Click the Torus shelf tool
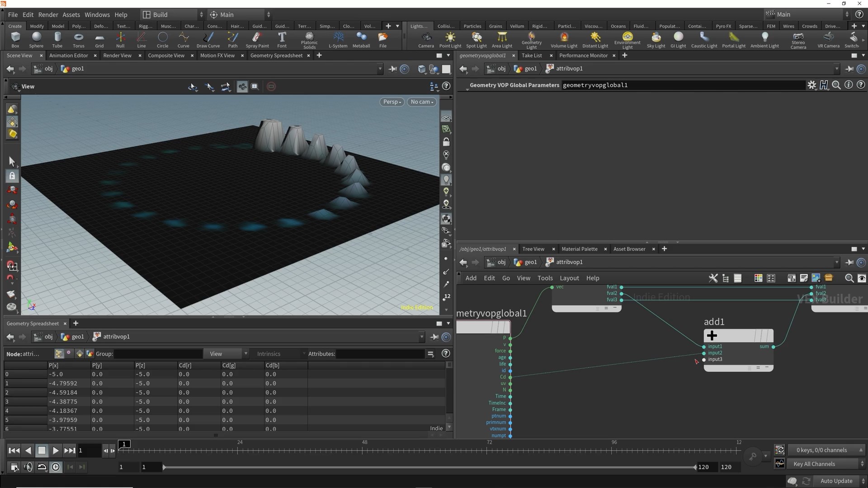Viewport: 868px width, 488px height. pos(79,40)
